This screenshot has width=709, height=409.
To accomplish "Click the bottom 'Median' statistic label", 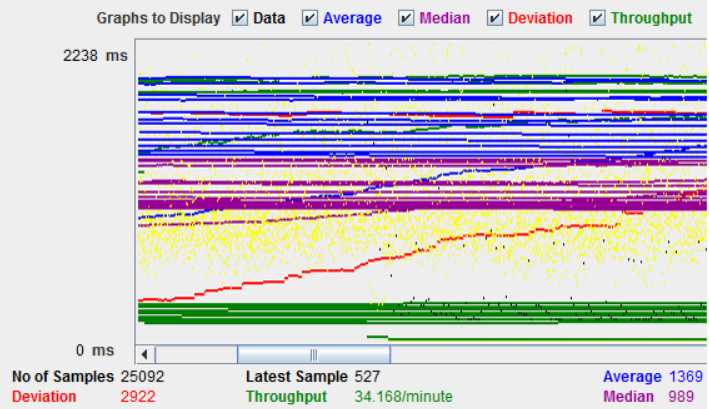I will tap(629, 396).
